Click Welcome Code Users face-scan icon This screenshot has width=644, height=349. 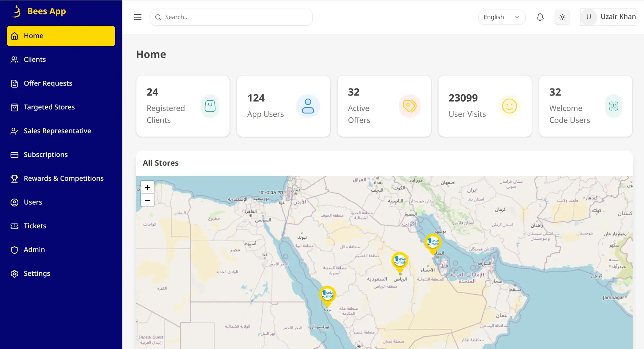click(x=614, y=106)
